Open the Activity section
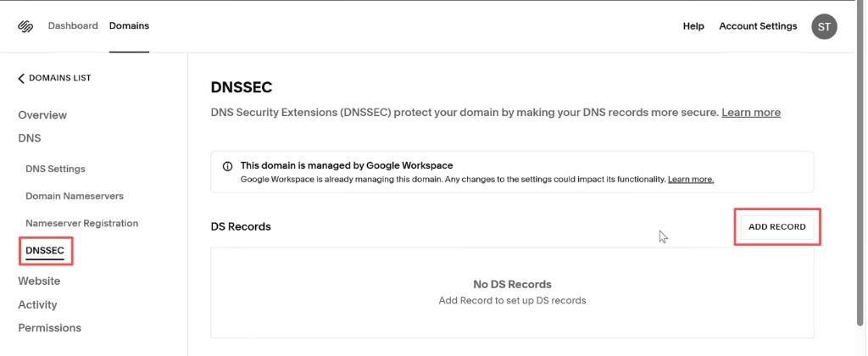This screenshot has width=868, height=356. pos(37,304)
